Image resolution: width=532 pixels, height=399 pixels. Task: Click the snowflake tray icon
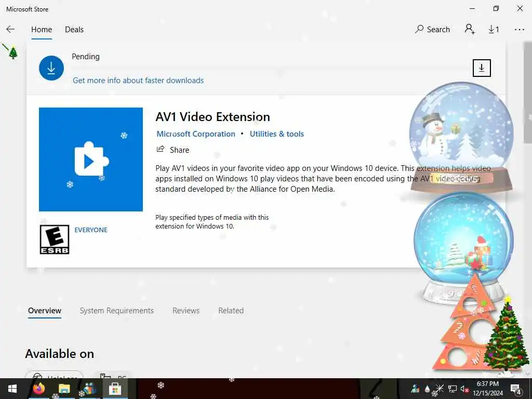pyautogui.click(x=440, y=389)
